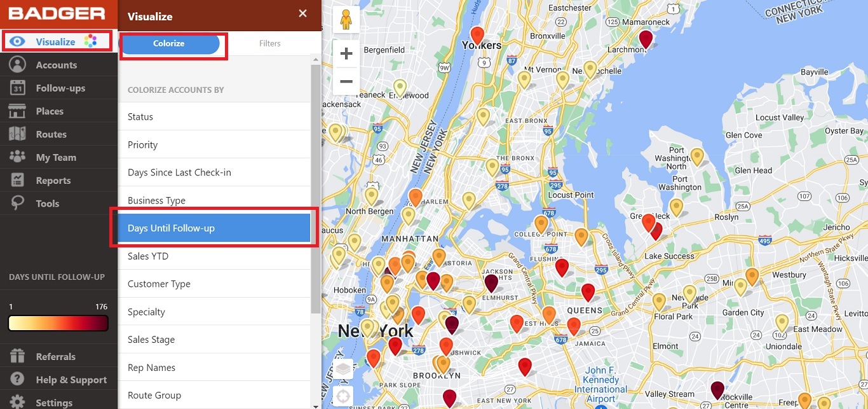868x409 pixels.
Task: Open the Places storefront icon
Action: [x=17, y=111]
